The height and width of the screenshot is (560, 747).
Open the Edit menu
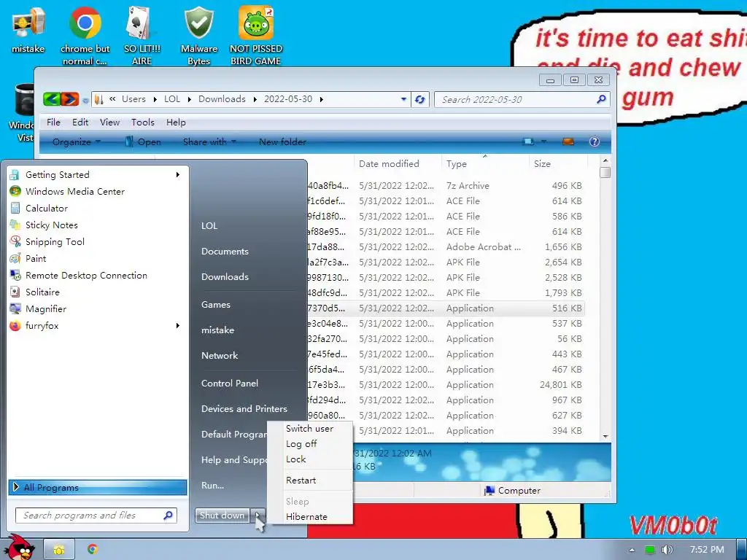pos(80,122)
